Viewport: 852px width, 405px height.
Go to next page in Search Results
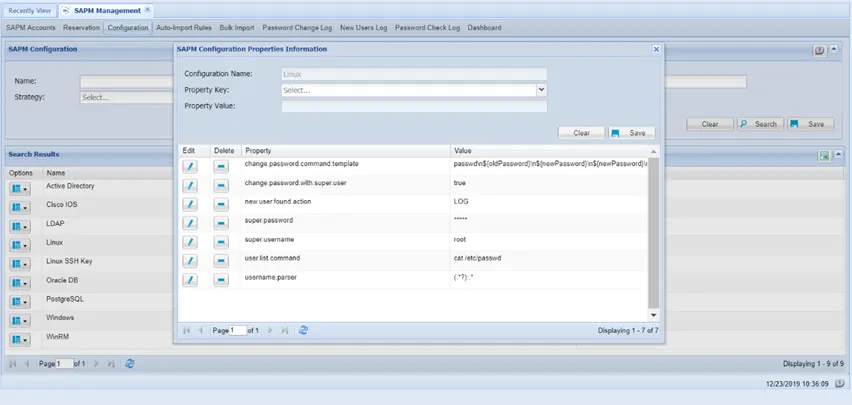click(96, 364)
